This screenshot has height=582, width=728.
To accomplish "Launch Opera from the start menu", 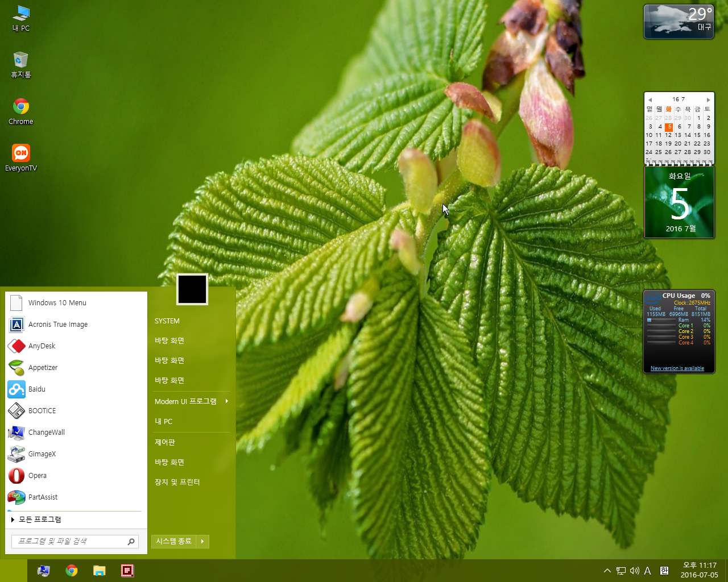I will coord(76,476).
